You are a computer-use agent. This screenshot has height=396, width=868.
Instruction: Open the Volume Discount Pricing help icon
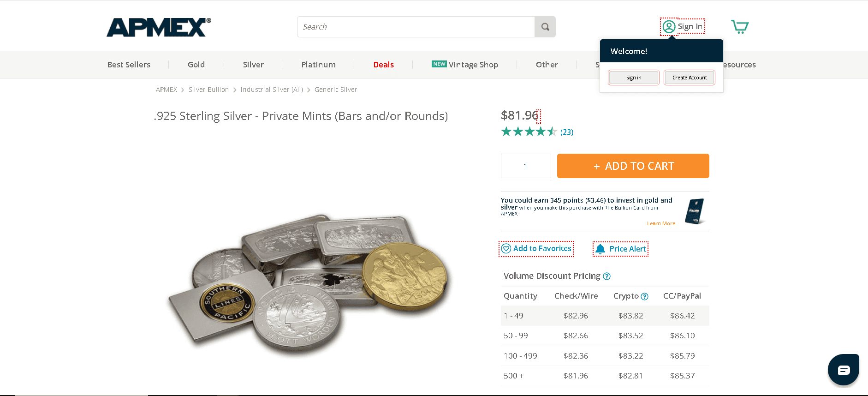(607, 276)
